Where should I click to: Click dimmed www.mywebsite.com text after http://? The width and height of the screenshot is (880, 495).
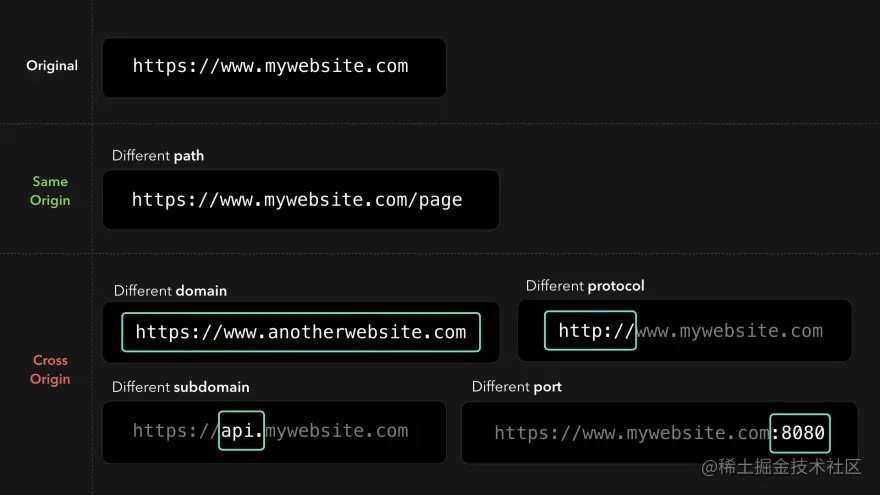[x=730, y=331]
